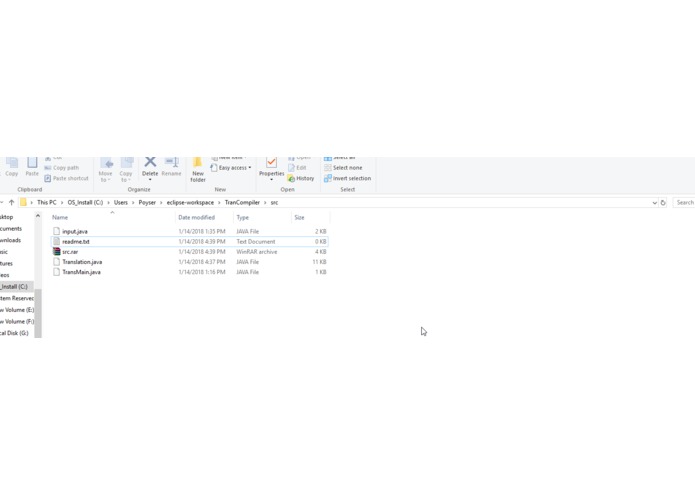695x494 pixels.
Task: Create a New folder
Action: pos(198,170)
